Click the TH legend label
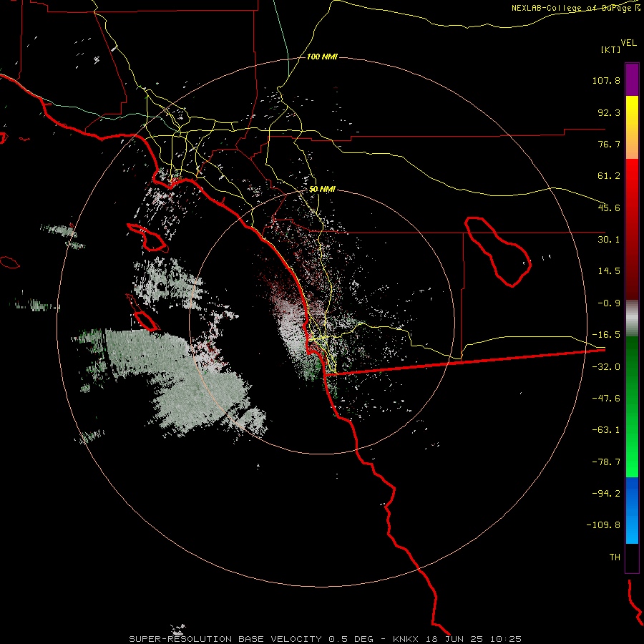Image resolution: width=644 pixels, height=644 pixels. point(615,557)
